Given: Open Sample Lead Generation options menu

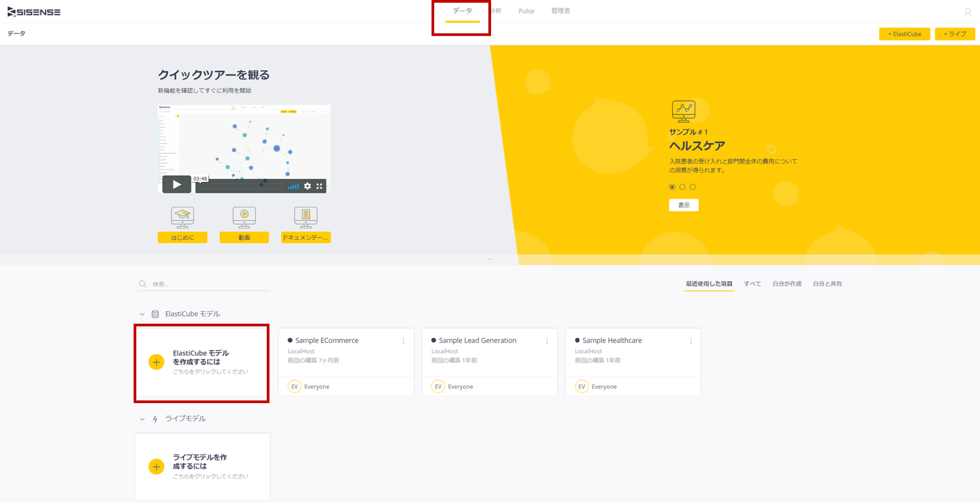Looking at the screenshot, I should (547, 341).
